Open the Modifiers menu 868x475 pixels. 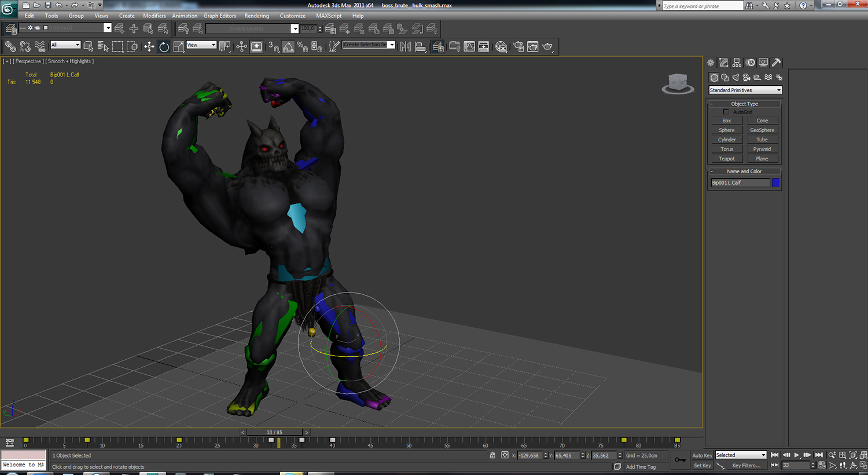pyautogui.click(x=154, y=16)
